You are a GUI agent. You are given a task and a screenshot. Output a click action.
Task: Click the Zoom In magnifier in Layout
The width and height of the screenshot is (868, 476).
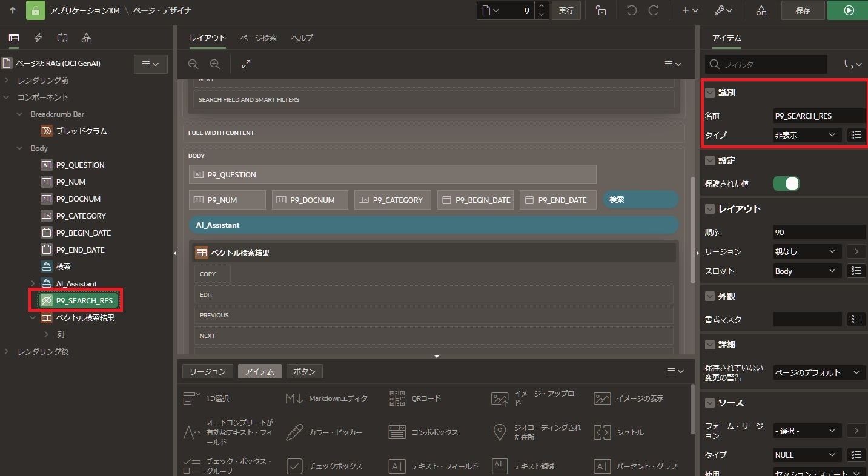[215, 64]
